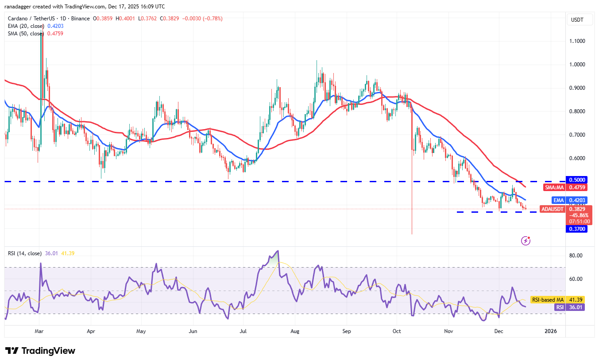Image resolution: width=599 pixels, height=364 pixels.
Task: Click the blue 0.3700 price level flag
Action: tap(576, 229)
